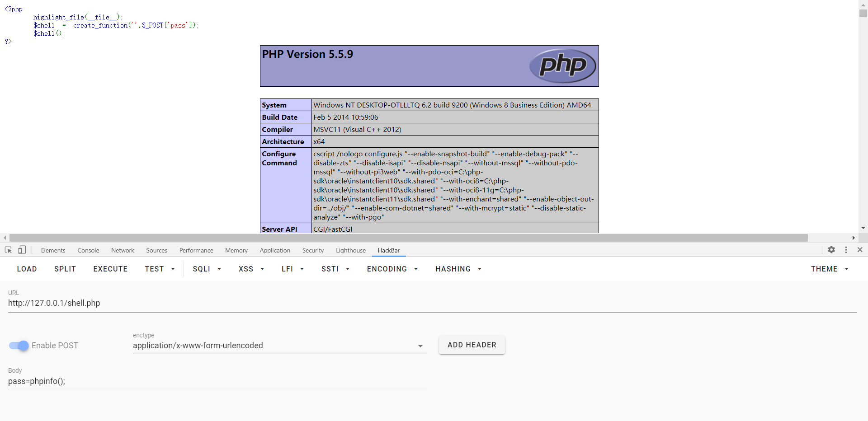This screenshot has width=868, height=421.
Task: Click the URL input field
Action: 433,303
